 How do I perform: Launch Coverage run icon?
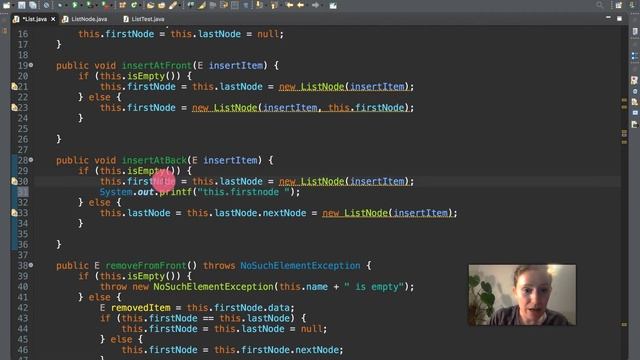pyautogui.click(x=89, y=5)
